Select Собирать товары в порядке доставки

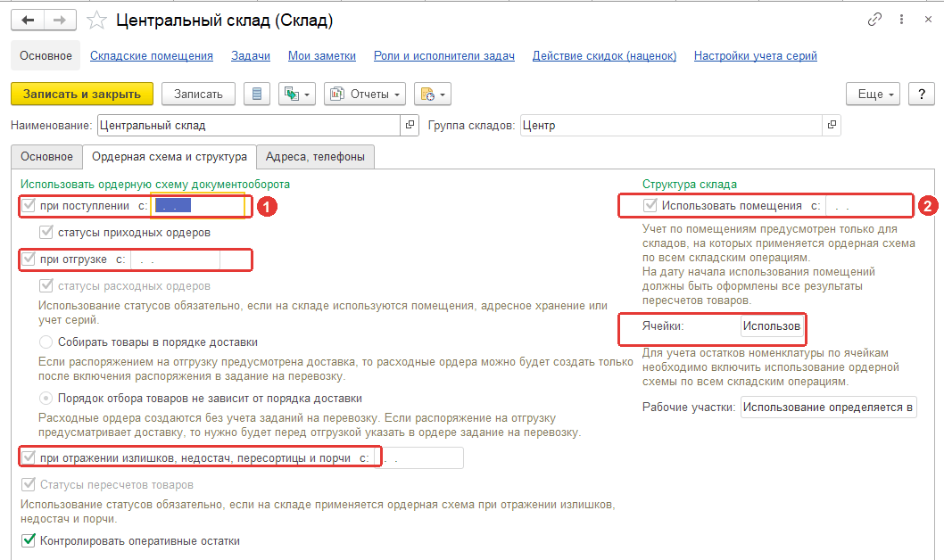coord(46,342)
